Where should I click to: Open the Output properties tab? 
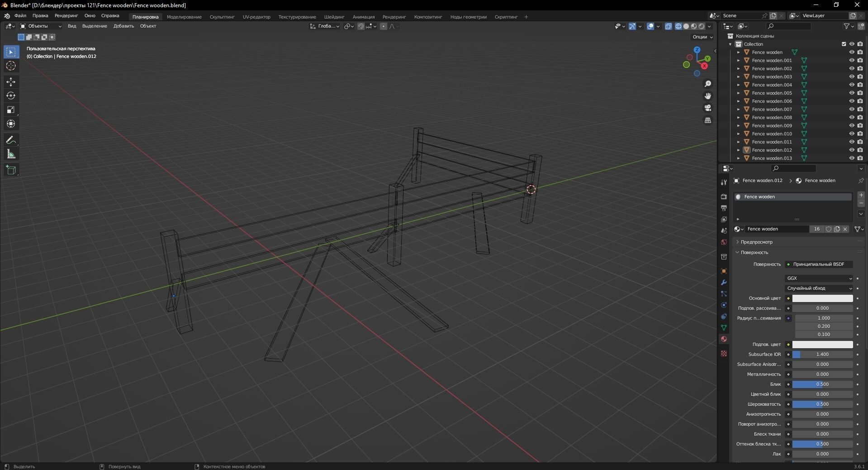[724, 208]
